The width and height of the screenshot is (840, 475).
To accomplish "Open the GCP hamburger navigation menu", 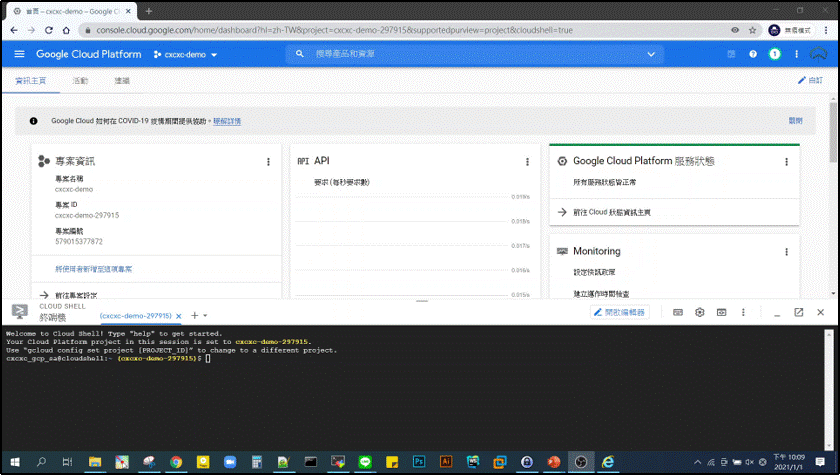I will pyautogui.click(x=18, y=54).
